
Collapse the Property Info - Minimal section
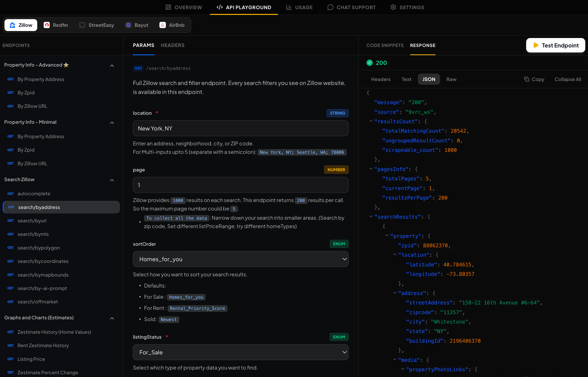pyautogui.click(x=112, y=123)
